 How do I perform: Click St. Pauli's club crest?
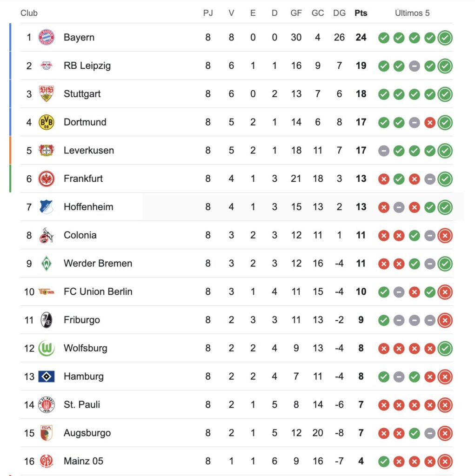47,405
